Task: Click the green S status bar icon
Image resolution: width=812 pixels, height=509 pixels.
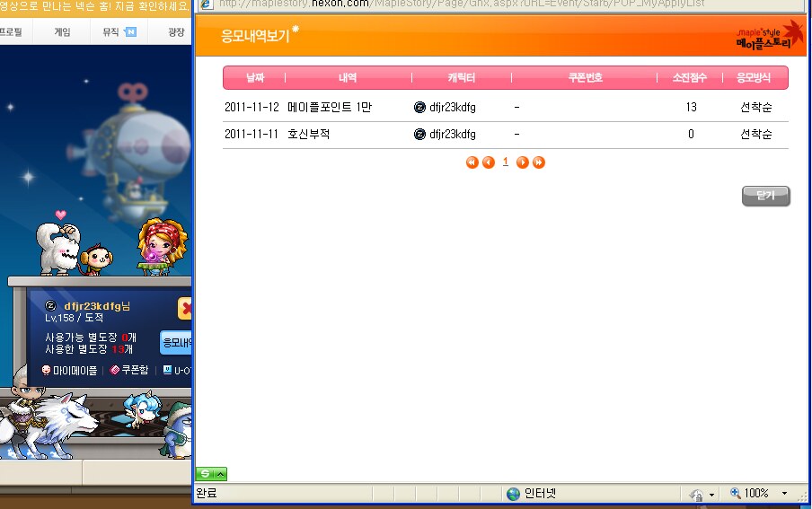Action: point(205,474)
